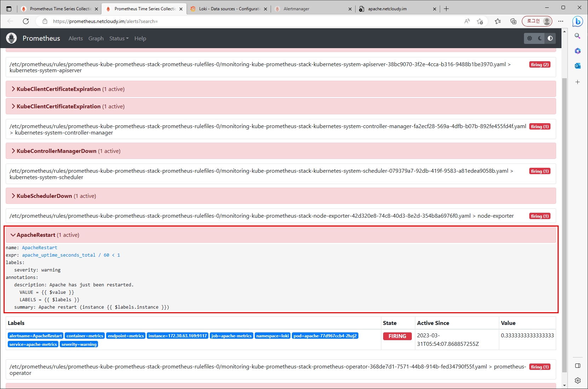Open the Outlook sidebar icon
Image resolution: width=588 pixels, height=389 pixels.
pos(577,65)
